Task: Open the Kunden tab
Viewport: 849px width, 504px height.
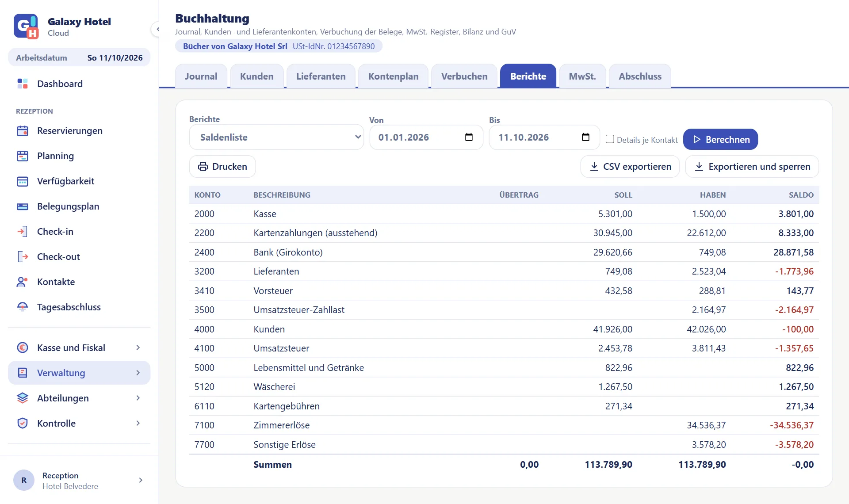Action: coord(257,76)
